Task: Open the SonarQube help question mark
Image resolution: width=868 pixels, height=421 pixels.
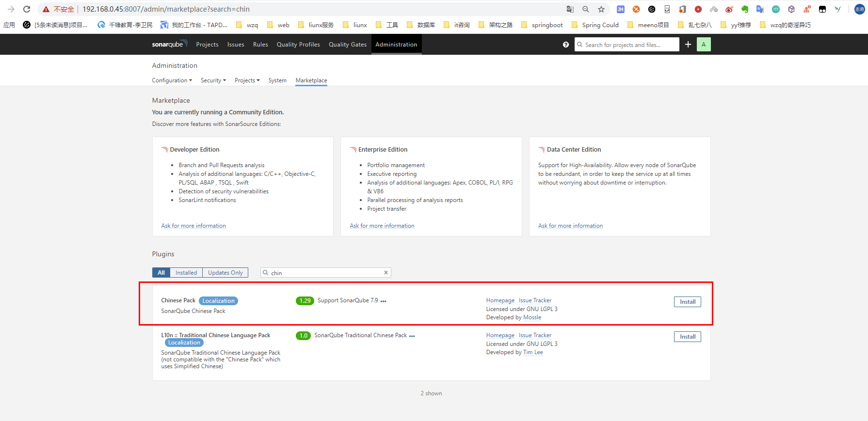Action: coord(566,45)
